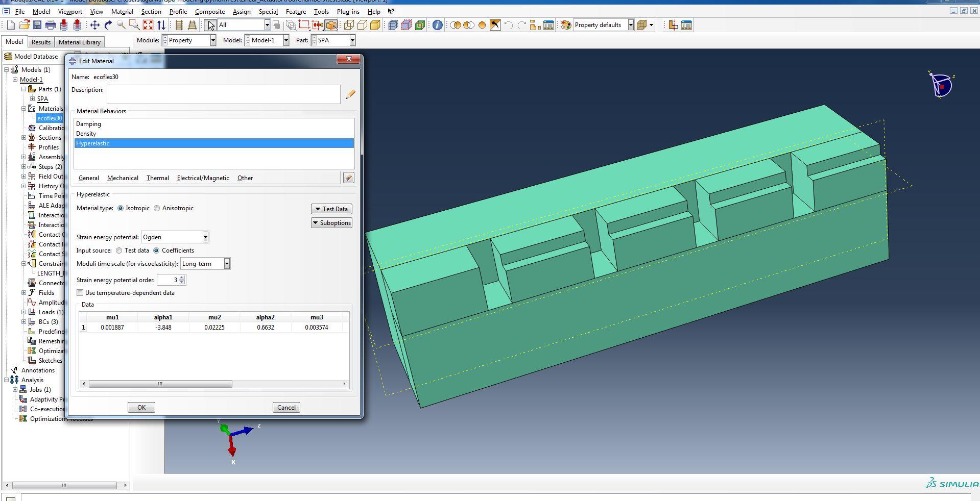Increment strain energy potential order
The height and width of the screenshot is (501, 980).
(x=182, y=278)
